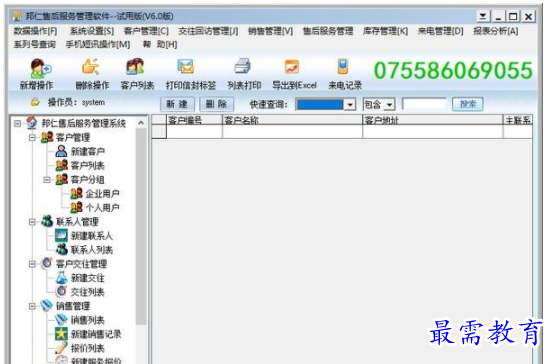This screenshot has height=364, width=551.
Task: Click the 企业用户 icon in the tree
Action: point(76,193)
